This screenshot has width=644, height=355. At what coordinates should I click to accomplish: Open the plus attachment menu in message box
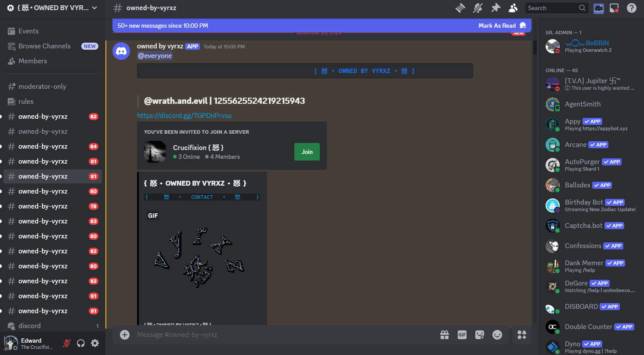(x=125, y=335)
